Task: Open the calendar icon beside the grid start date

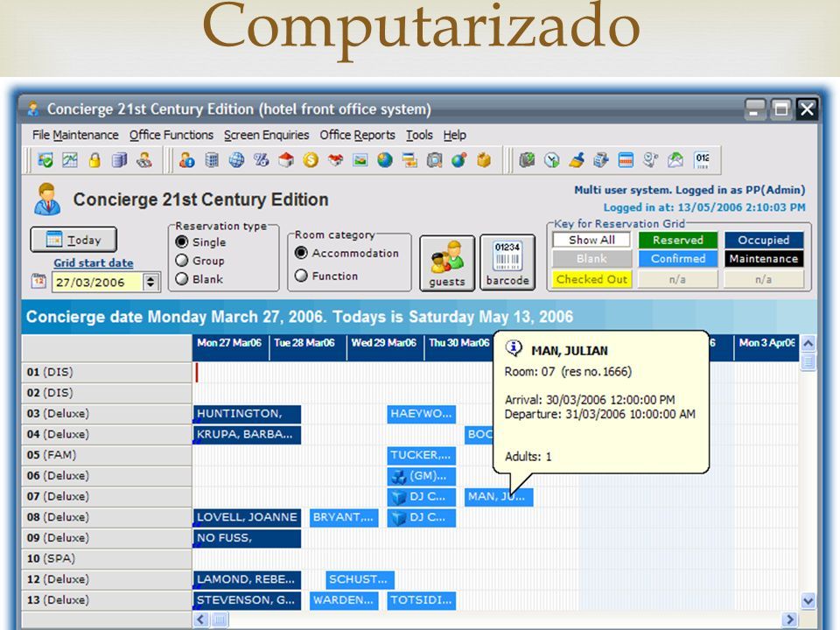Action: pos(38,281)
